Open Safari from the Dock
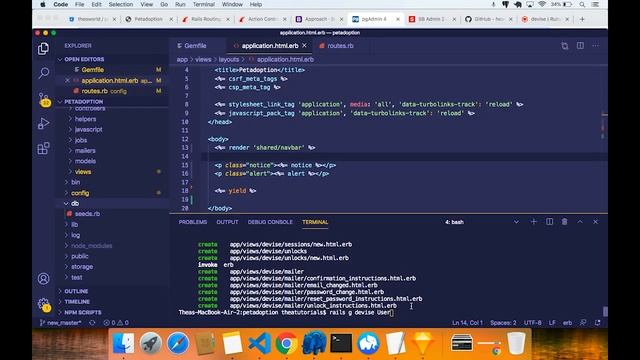This screenshot has width=640, height=360. pos(178,343)
